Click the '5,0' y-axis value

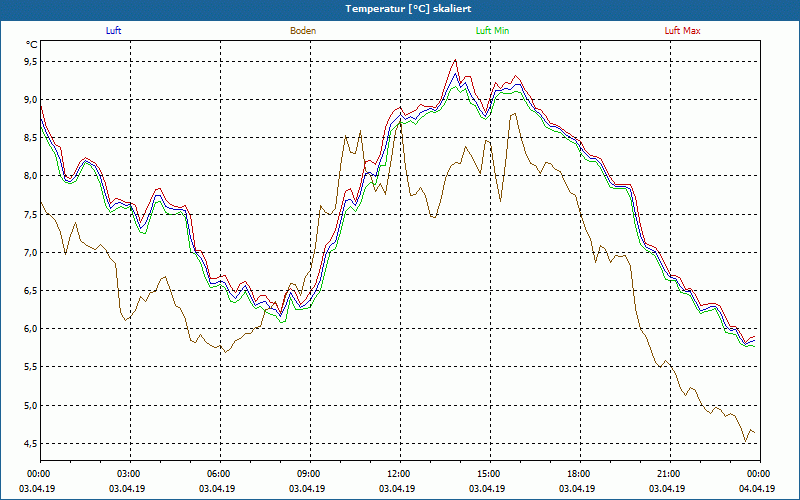coord(31,406)
